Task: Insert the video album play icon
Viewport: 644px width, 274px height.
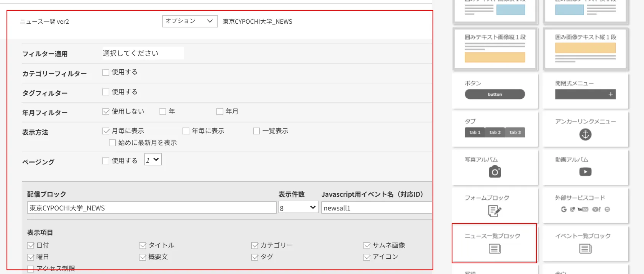Action: [x=585, y=172]
